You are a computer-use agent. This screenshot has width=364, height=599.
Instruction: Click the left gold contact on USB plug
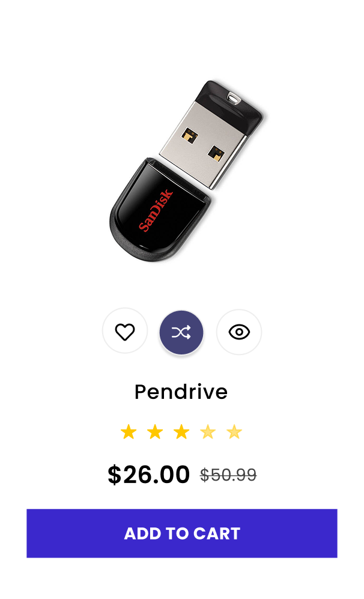tap(190, 135)
